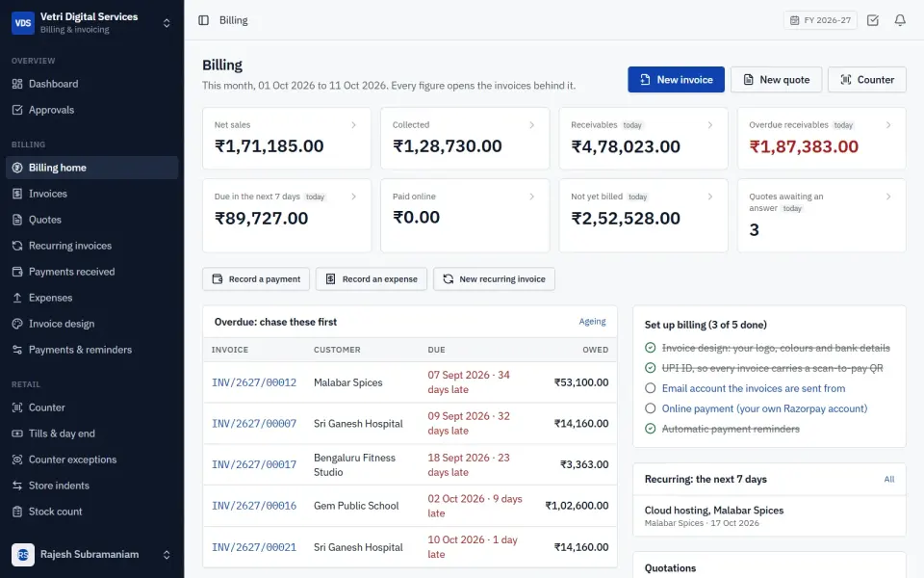Click the Invoice design palette icon
The width and height of the screenshot is (924, 578).
coord(17,324)
